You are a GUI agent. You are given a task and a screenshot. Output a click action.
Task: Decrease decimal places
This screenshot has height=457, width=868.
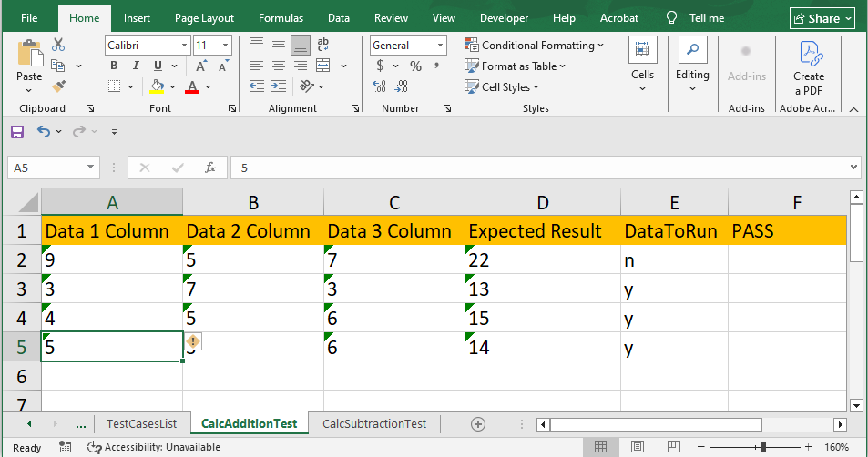[402, 86]
